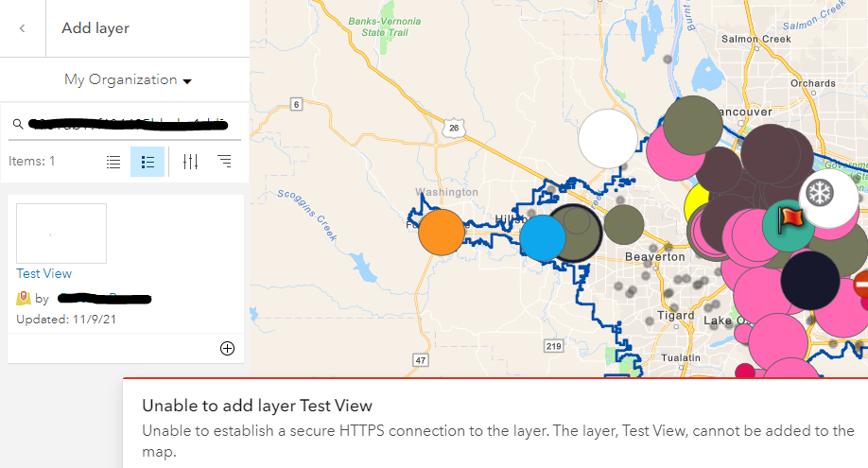Click the navy blue circle marker

pos(809,280)
